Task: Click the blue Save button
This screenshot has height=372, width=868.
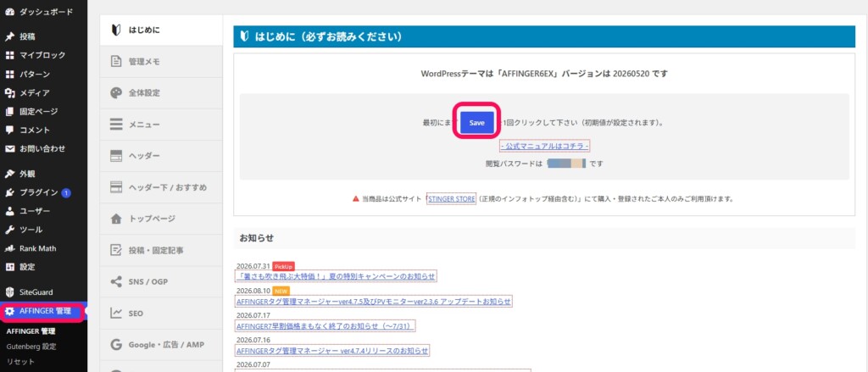Action: [x=476, y=123]
